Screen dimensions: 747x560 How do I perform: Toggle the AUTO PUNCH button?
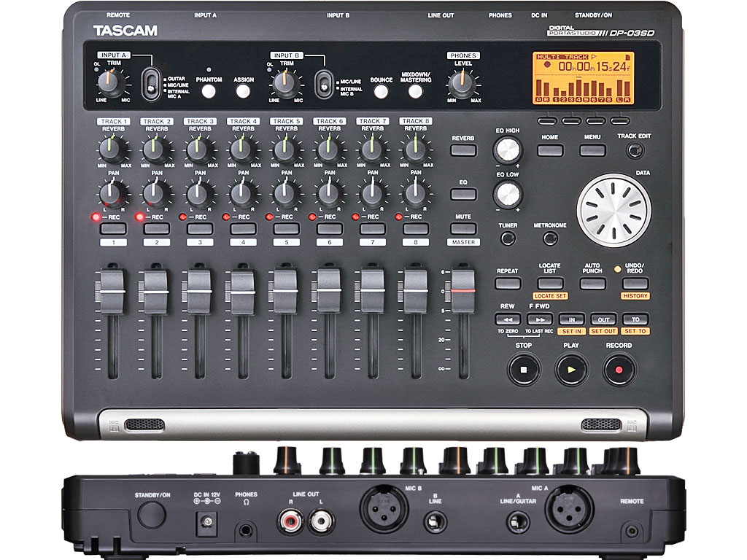click(592, 284)
